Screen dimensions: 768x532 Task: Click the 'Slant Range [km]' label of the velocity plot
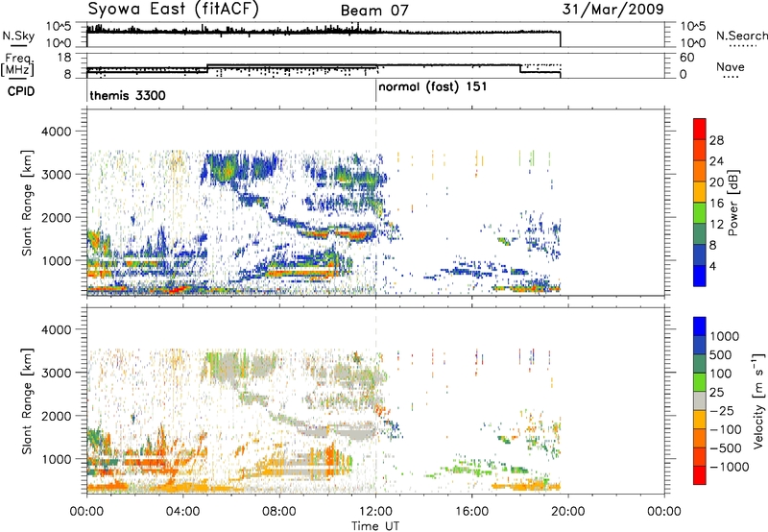(x=27, y=400)
